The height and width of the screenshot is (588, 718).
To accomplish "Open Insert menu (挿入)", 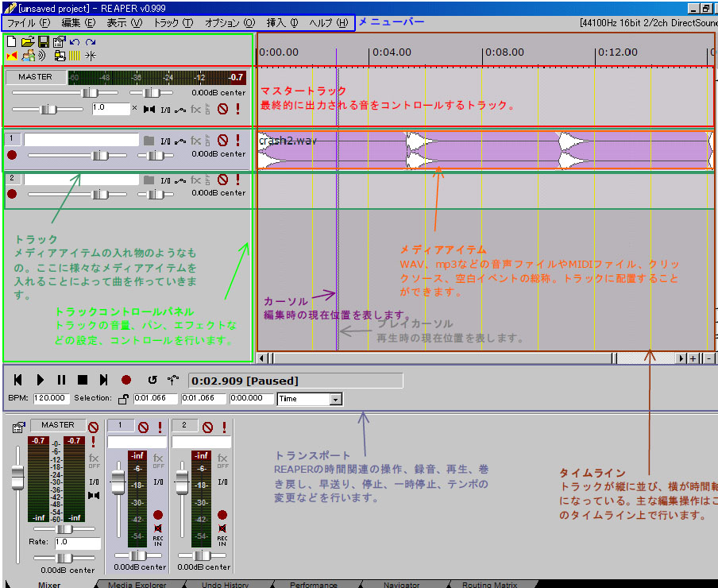I will (282, 23).
